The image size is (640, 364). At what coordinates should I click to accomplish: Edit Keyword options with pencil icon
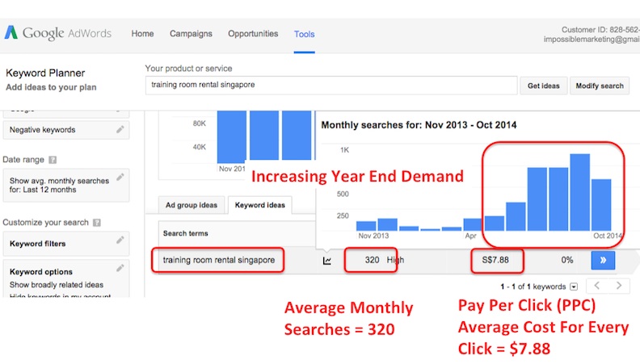click(120, 268)
